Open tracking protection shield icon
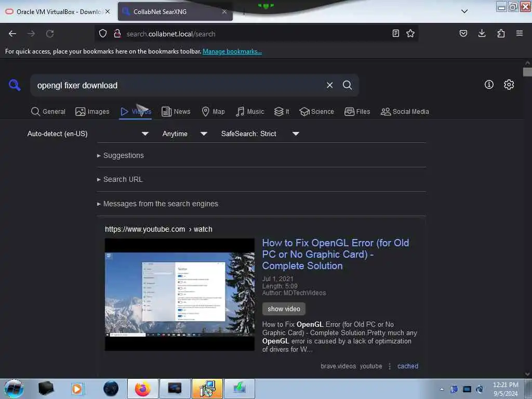 click(x=103, y=33)
